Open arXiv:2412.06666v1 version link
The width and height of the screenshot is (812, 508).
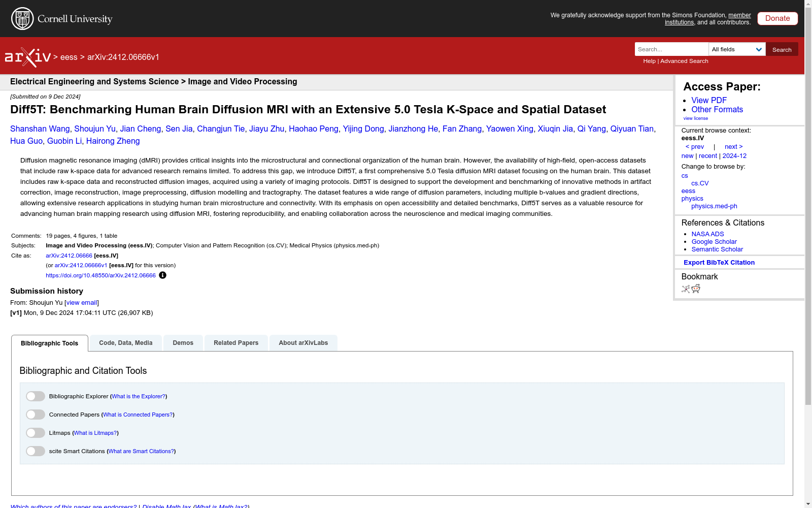click(81, 265)
